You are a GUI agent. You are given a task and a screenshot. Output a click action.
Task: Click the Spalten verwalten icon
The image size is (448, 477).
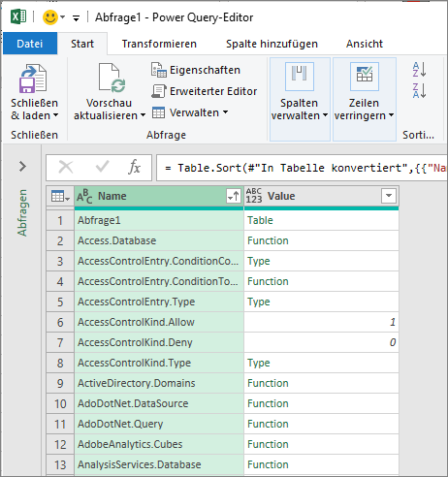click(300, 77)
